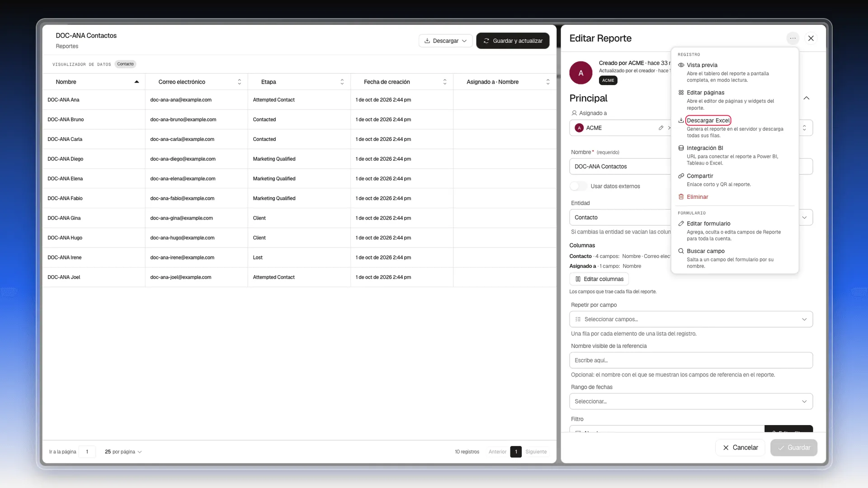Click the Vista previa eye icon
This screenshot has width=868, height=488.
681,65
